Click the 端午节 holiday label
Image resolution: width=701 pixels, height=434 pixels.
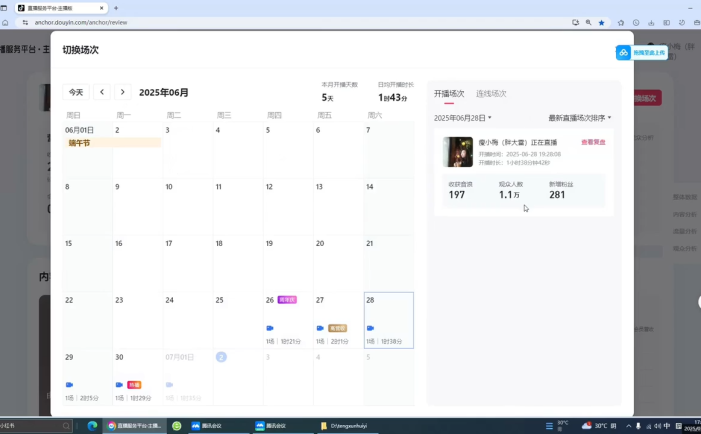(113, 143)
